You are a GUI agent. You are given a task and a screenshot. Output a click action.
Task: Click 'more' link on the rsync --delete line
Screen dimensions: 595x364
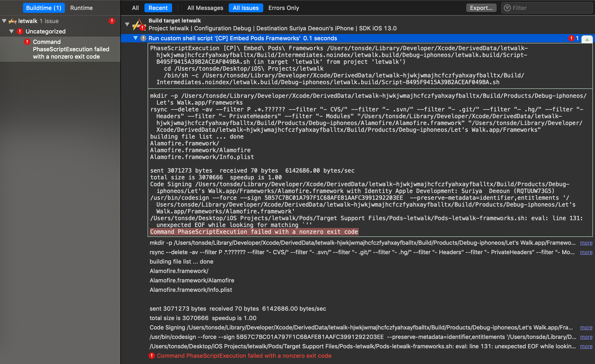click(x=586, y=252)
